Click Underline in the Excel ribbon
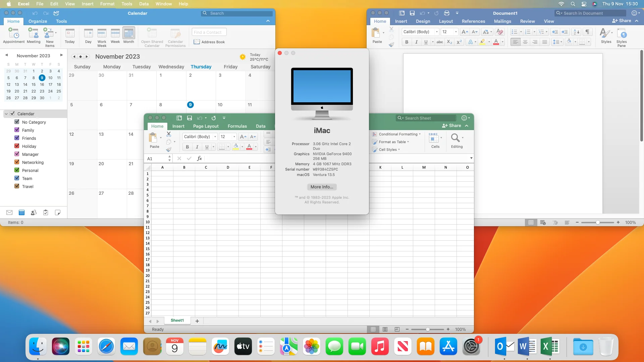Screen dimensions: 644x362 207,147
